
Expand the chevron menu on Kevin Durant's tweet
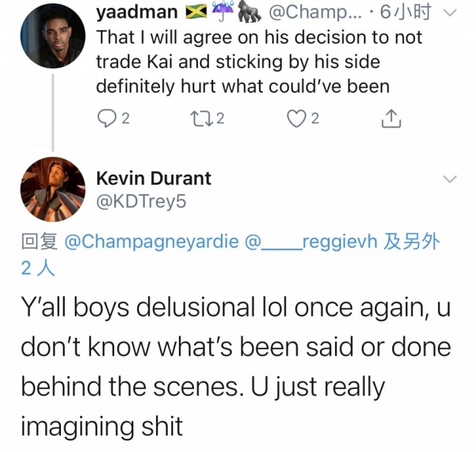click(x=450, y=179)
